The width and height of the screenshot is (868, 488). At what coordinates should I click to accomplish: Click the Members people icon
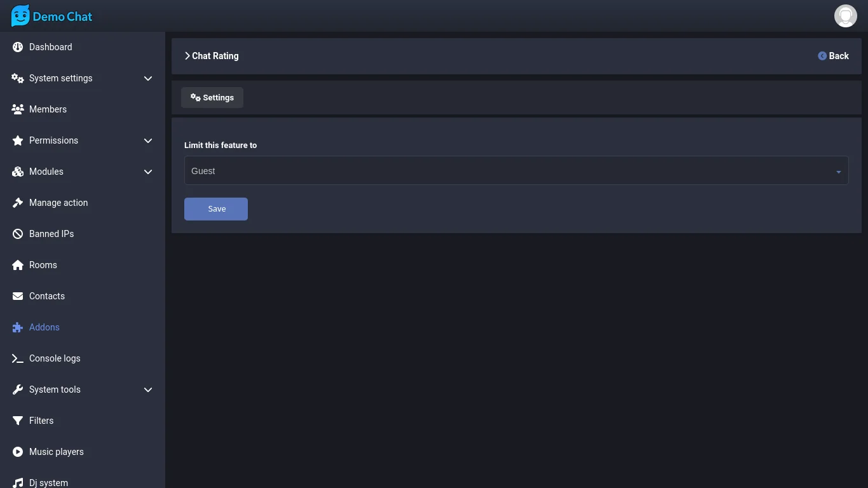point(18,109)
